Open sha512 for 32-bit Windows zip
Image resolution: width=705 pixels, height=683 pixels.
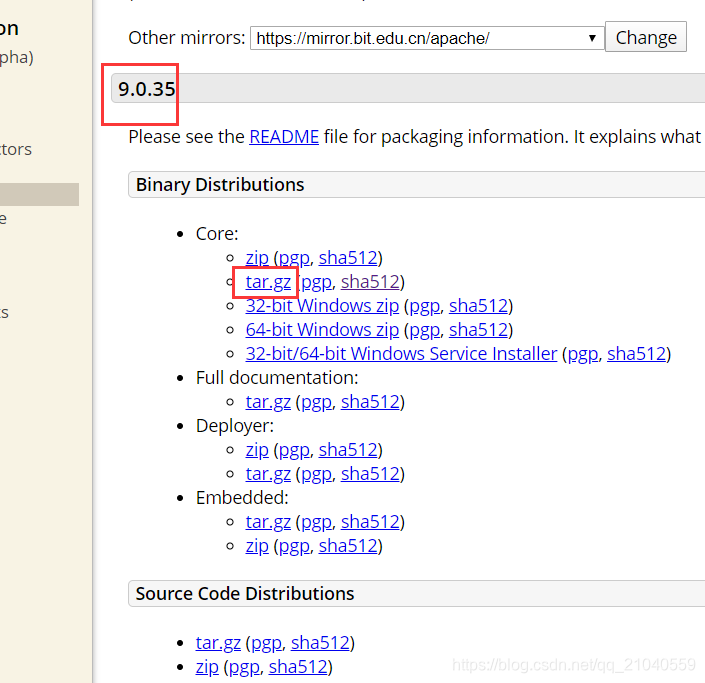pos(478,306)
